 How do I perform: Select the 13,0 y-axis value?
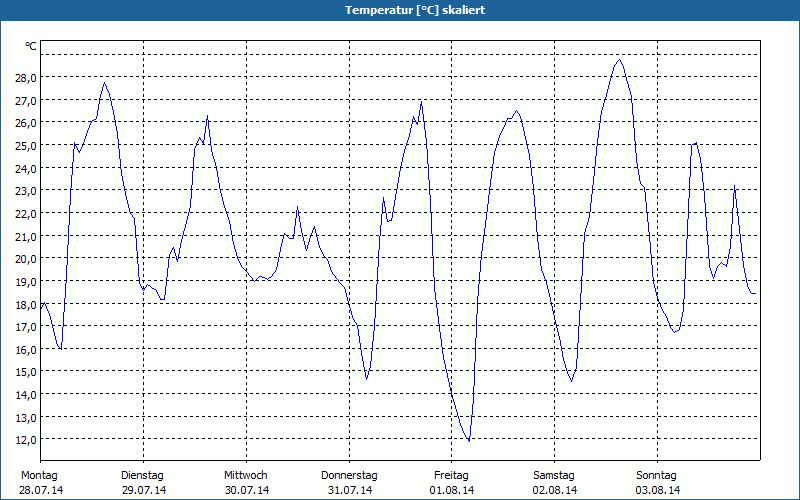click(26, 417)
